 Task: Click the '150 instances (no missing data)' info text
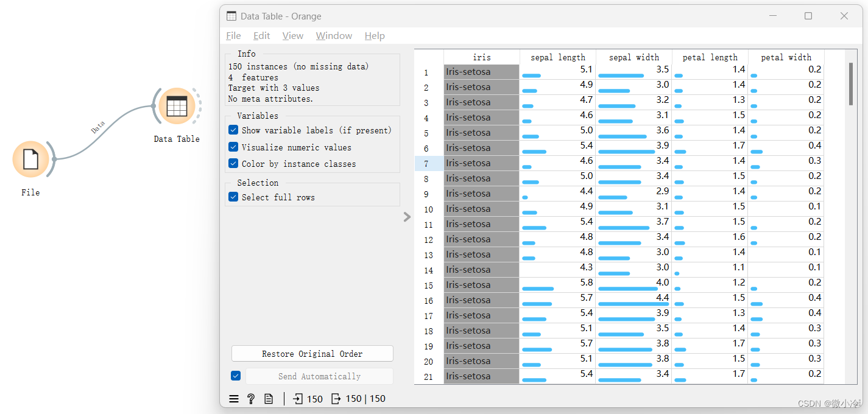298,66
